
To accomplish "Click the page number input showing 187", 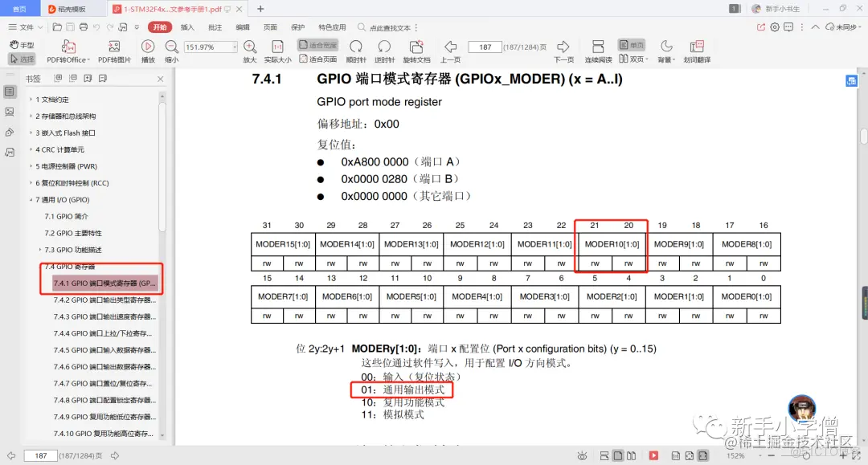I will 485,46.
